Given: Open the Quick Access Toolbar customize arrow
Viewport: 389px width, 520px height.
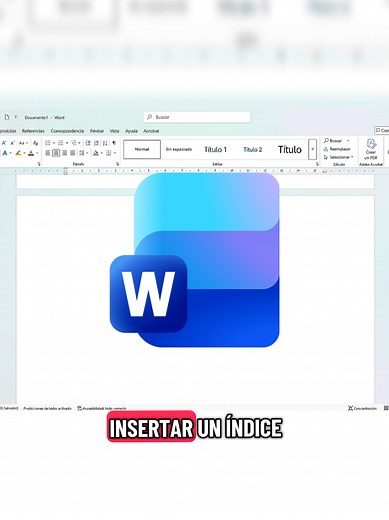Looking at the screenshot, I should coord(15,117).
